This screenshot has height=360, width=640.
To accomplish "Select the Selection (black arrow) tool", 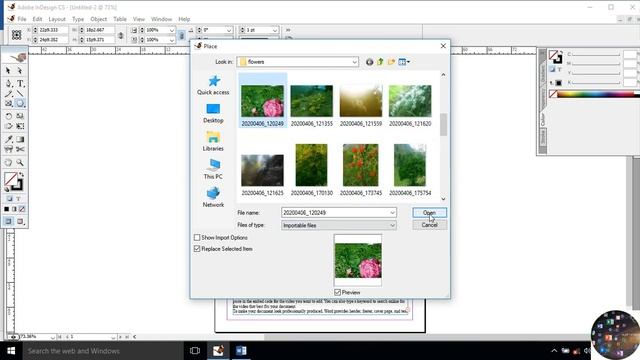I will tap(8, 71).
